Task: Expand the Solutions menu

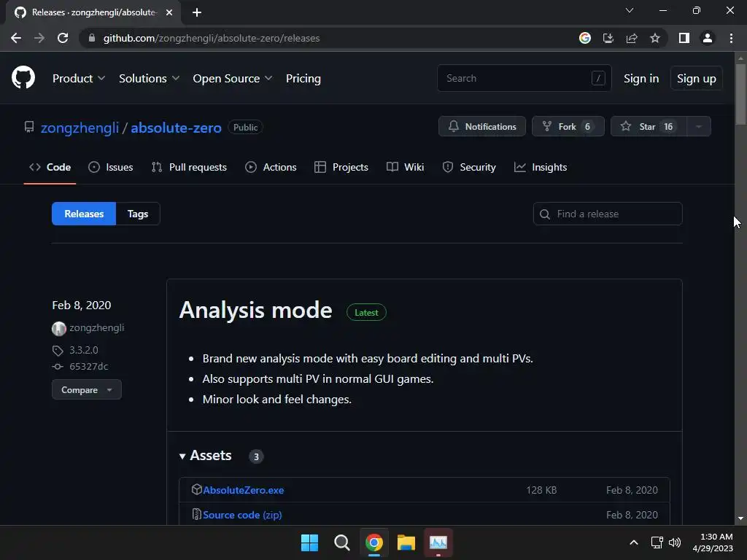Action: point(149,79)
